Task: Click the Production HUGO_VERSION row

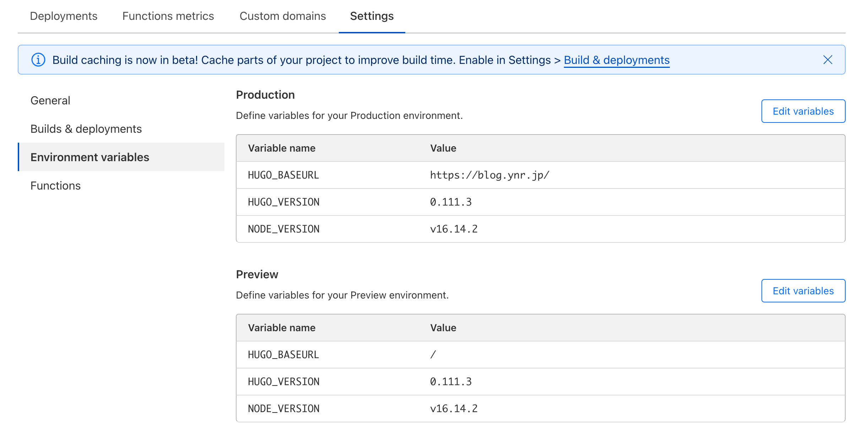Action: pyautogui.click(x=540, y=202)
